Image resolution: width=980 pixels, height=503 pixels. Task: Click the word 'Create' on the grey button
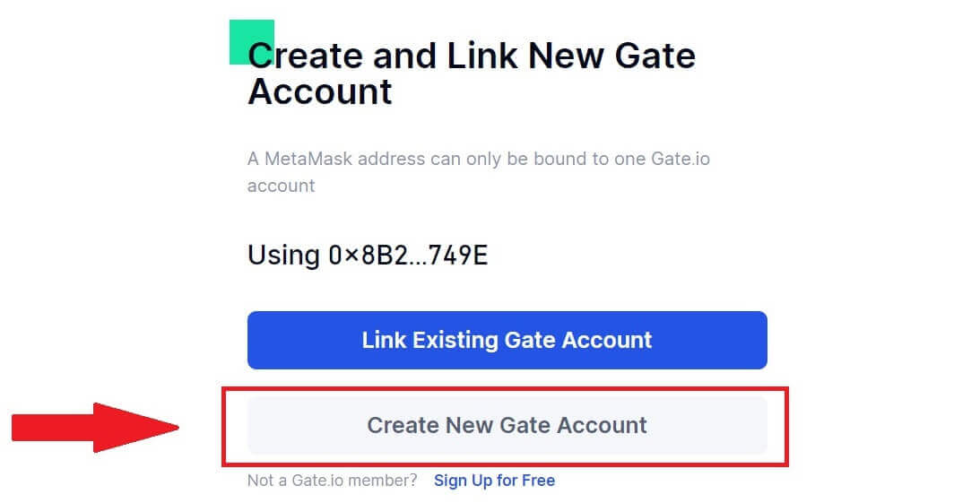pyautogui.click(x=403, y=425)
